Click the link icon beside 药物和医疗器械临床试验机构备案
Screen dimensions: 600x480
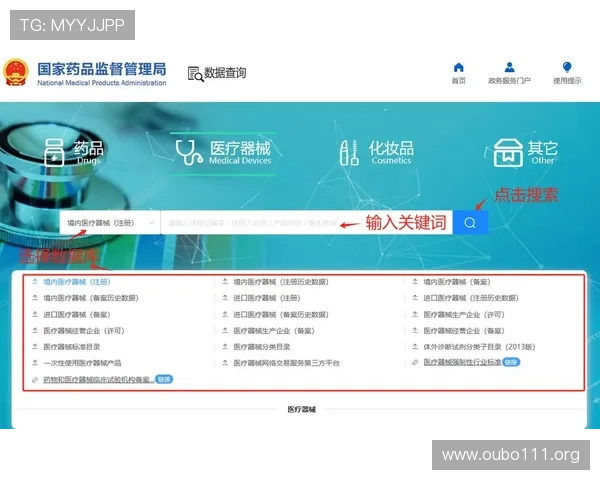35,380
